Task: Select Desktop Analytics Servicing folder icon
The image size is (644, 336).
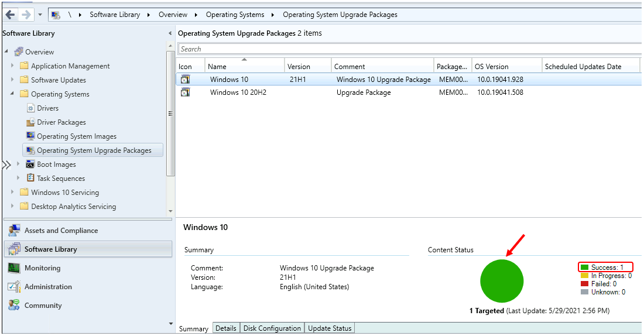Action: [x=24, y=206]
